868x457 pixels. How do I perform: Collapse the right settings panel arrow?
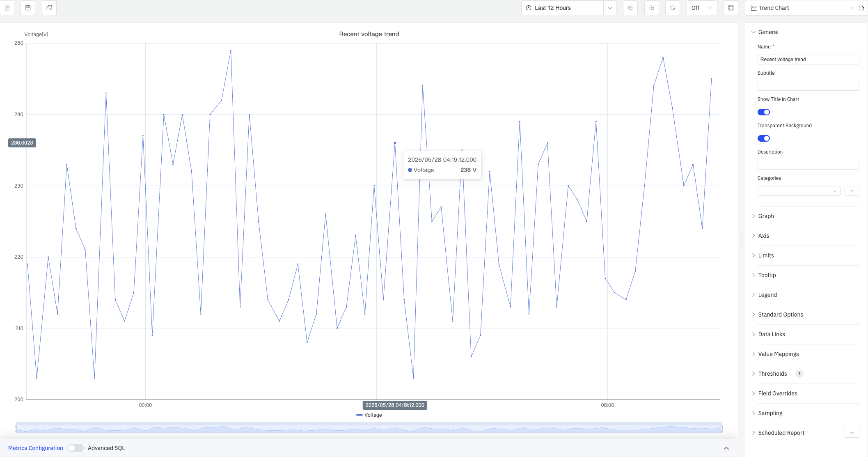point(863,8)
